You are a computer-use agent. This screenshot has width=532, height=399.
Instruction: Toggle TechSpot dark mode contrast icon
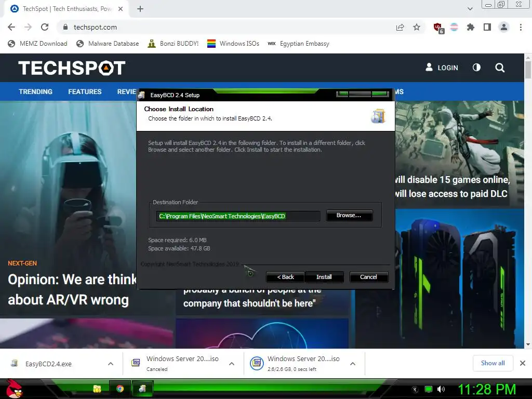coord(477,68)
